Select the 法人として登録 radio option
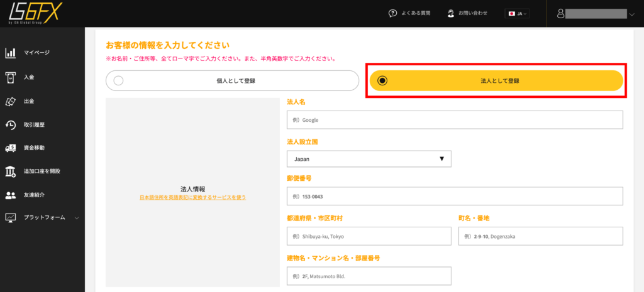Screen dimensions: 644x292 [497, 81]
